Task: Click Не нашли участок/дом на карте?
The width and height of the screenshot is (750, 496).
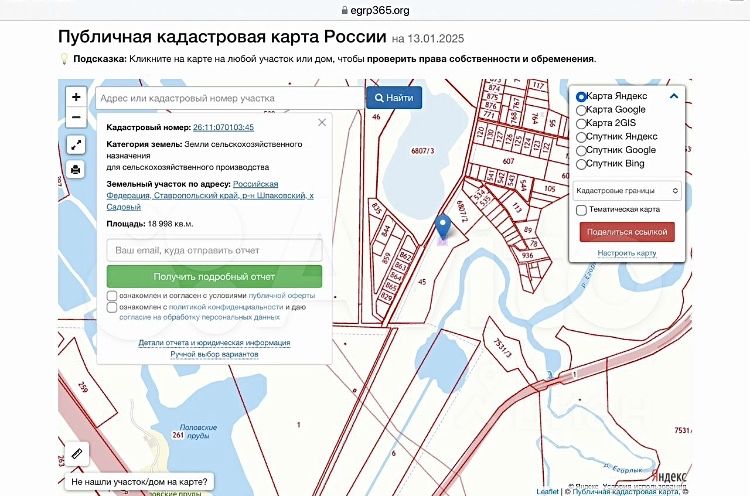Action: pos(139,482)
